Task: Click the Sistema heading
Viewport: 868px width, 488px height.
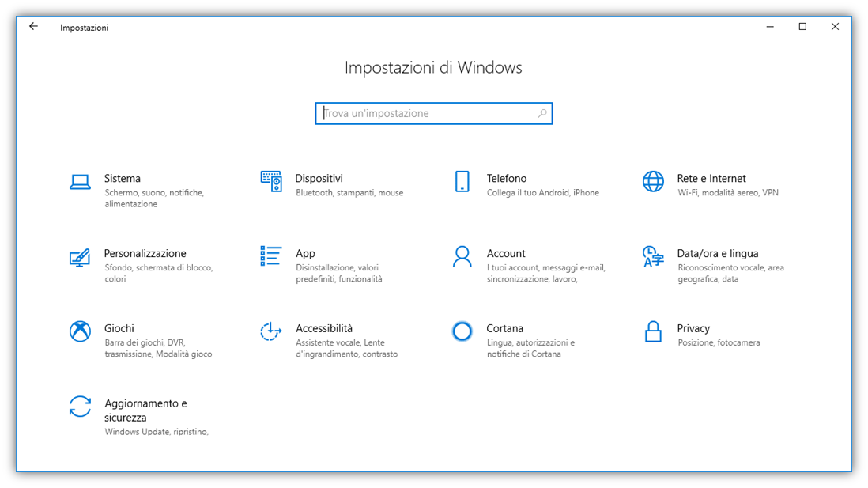Action: 123,179
